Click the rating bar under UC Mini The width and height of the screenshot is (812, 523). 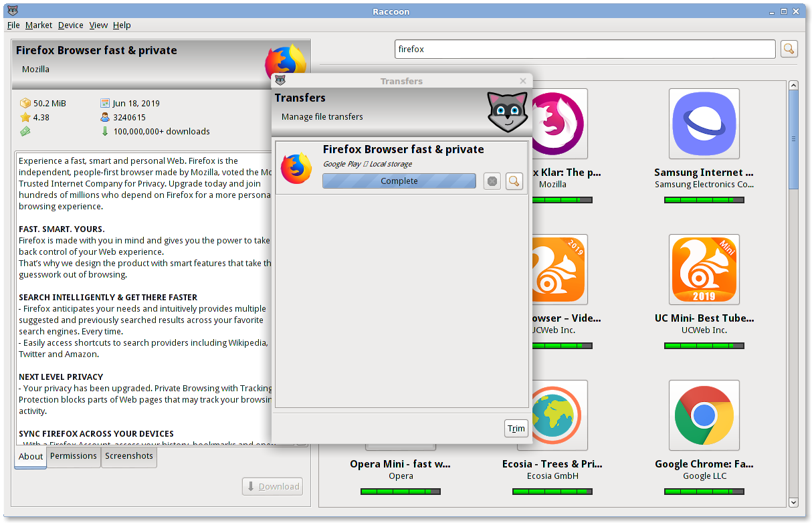click(704, 346)
